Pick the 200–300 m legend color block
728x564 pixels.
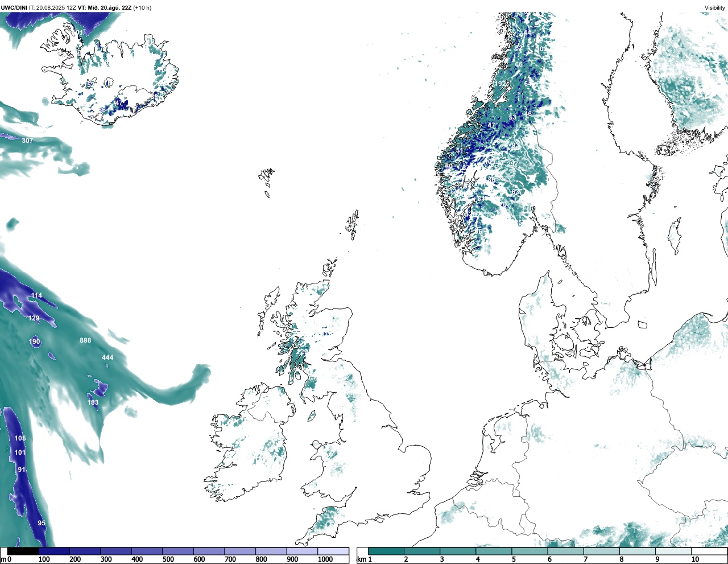coord(85,551)
